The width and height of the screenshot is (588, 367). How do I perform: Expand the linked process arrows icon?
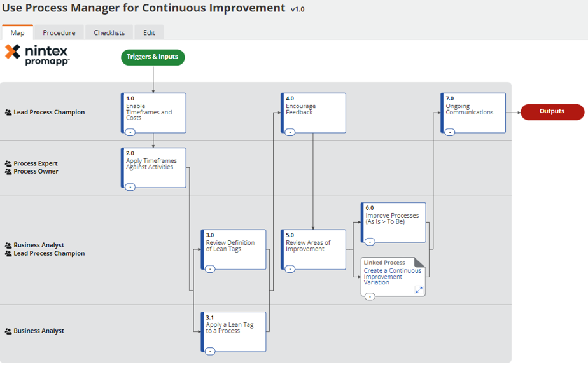coord(419,290)
